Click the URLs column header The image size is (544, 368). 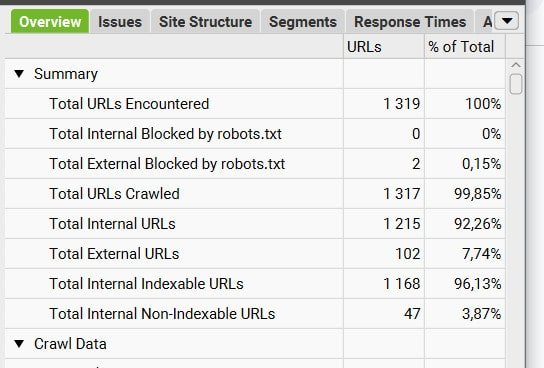tap(384, 46)
